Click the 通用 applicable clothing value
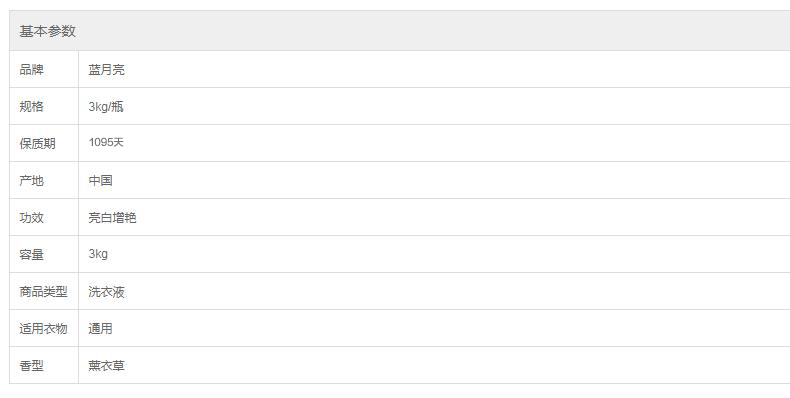Image resolution: width=790 pixels, height=398 pixels. (x=100, y=328)
